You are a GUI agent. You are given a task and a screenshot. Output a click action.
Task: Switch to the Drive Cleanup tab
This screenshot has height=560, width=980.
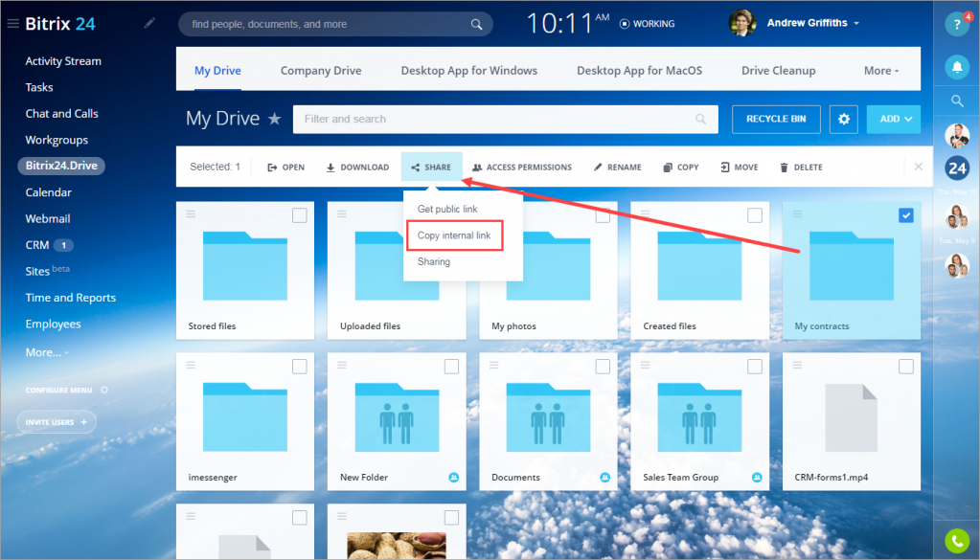tap(778, 71)
